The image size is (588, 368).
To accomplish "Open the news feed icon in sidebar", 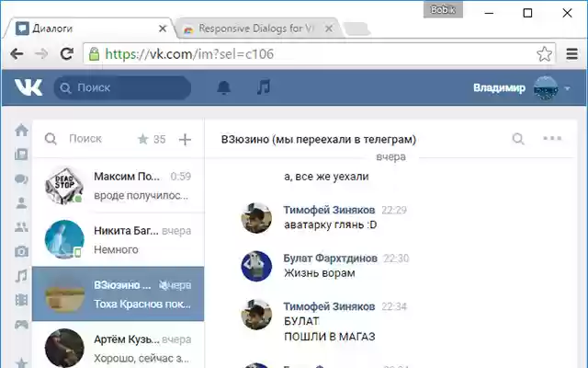I will click(x=21, y=155).
